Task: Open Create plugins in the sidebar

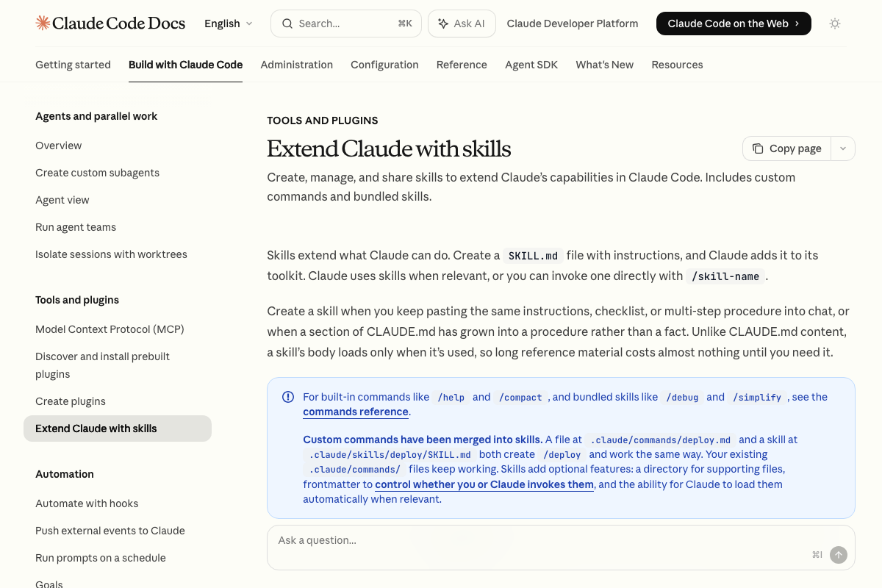Action: [71, 401]
